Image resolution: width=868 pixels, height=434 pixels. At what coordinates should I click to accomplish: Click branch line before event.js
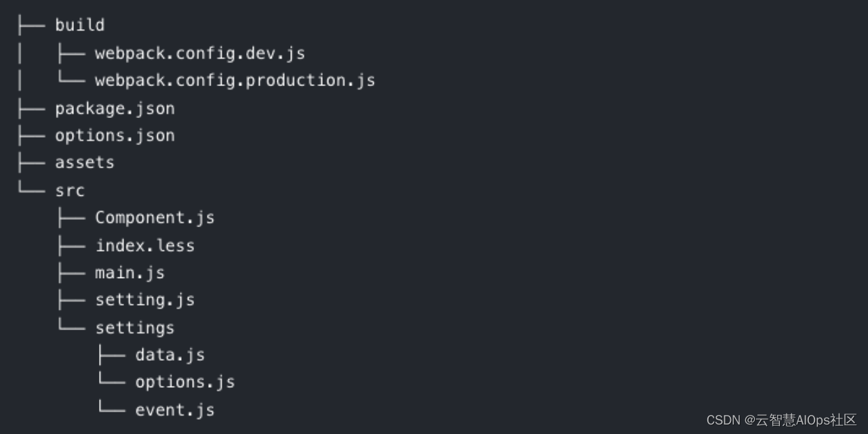pos(111,409)
